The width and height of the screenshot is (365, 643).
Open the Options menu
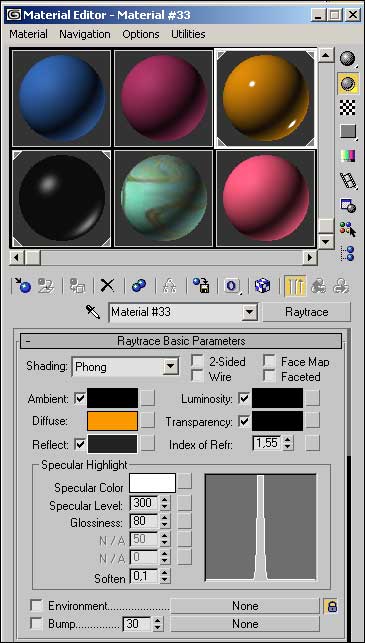[x=141, y=34]
